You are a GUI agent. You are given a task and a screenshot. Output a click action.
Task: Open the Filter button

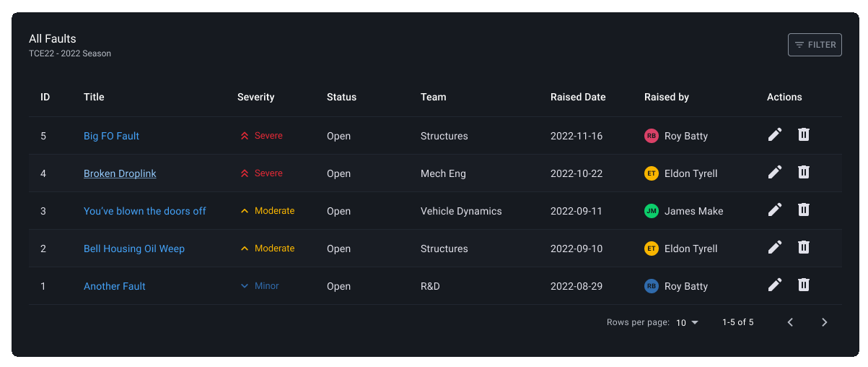tap(815, 45)
